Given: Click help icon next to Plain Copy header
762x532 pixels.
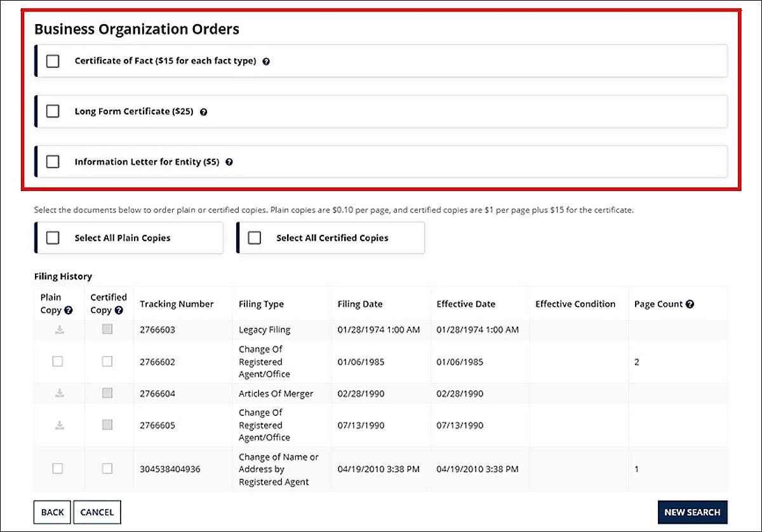Looking at the screenshot, I should [x=69, y=310].
